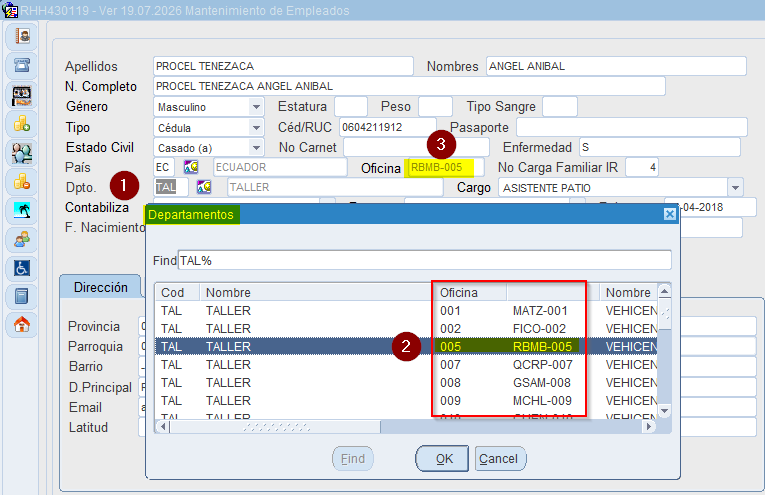The height and width of the screenshot is (495, 765).
Task: Expand the Tipo dropdown showing Cédula
Action: click(x=256, y=128)
